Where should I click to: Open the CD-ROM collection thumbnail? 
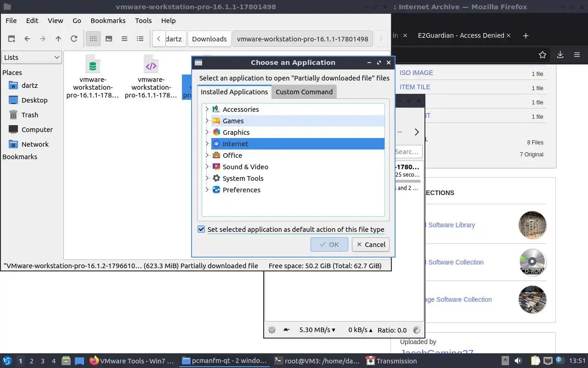pyautogui.click(x=532, y=262)
